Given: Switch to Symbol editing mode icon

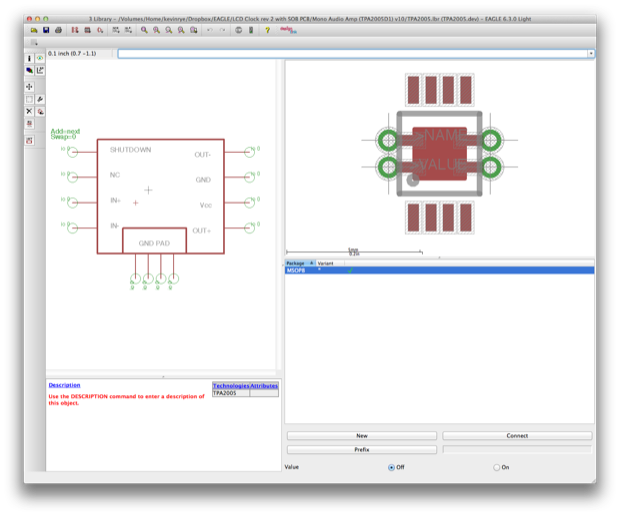Looking at the screenshot, I should pyautogui.click(x=100, y=30).
